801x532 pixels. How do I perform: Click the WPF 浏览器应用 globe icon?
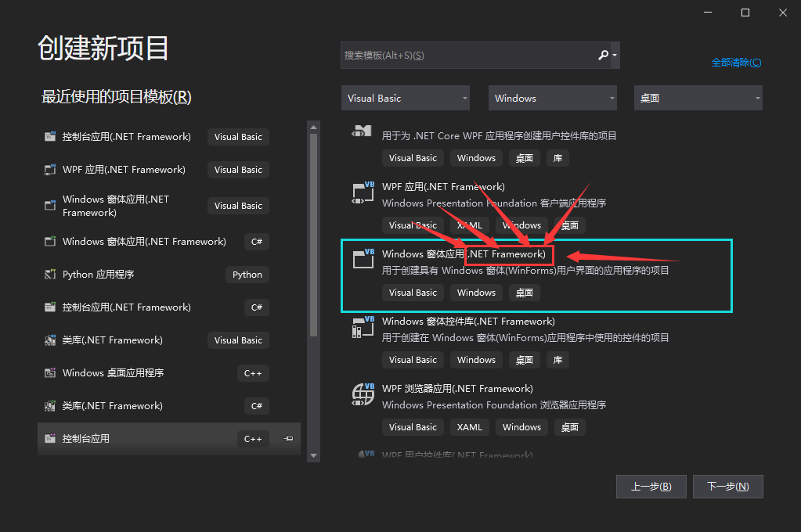[363, 394]
